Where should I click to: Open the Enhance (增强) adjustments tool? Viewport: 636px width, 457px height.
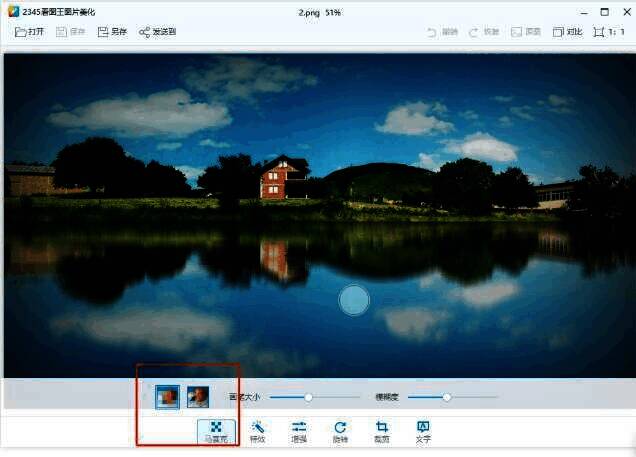click(298, 431)
